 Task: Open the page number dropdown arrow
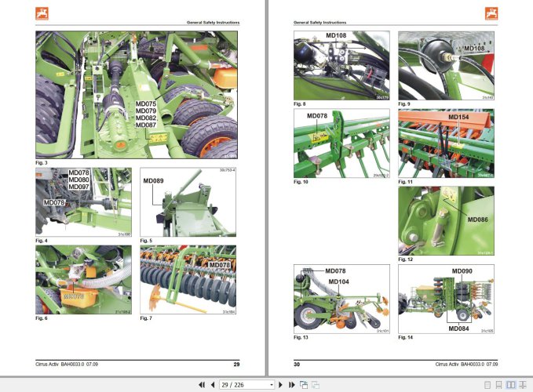[272, 385]
